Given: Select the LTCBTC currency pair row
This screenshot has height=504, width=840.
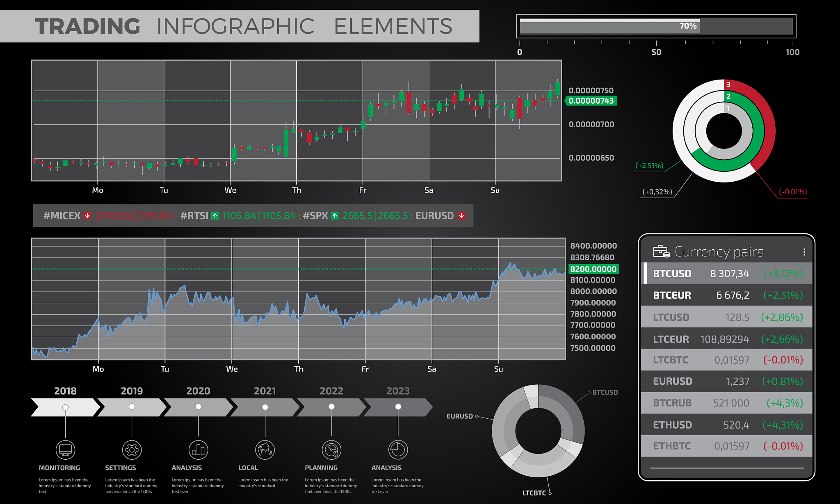Looking at the screenshot, I should [727, 360].
